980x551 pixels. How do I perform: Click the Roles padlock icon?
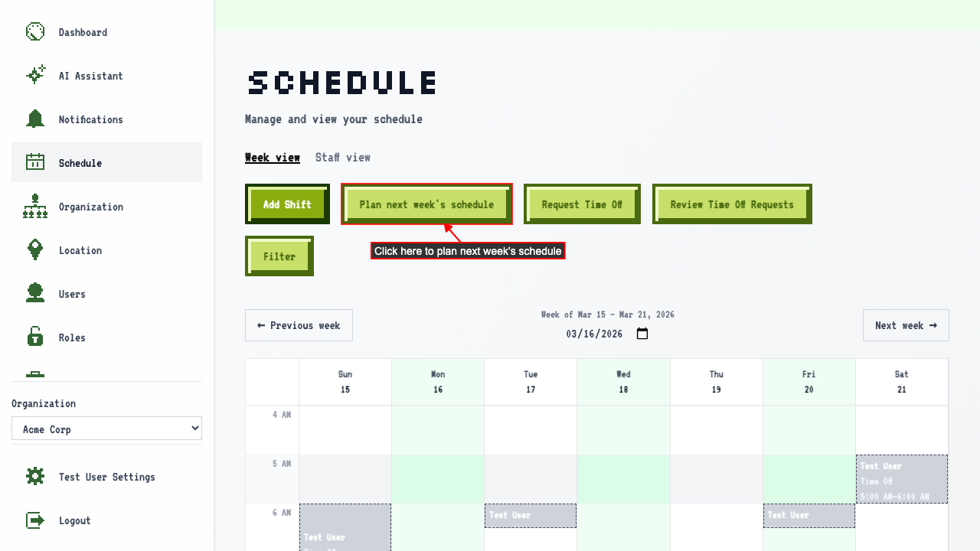point(35,337)
